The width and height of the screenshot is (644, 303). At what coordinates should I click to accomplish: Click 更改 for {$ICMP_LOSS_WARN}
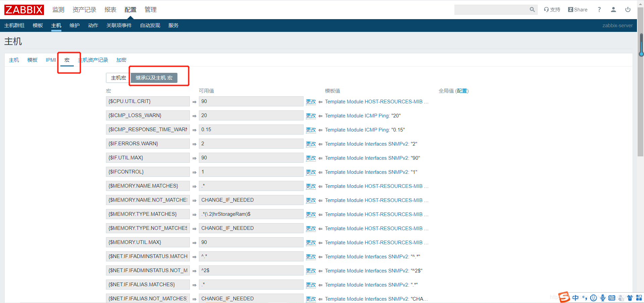[311, 116]
